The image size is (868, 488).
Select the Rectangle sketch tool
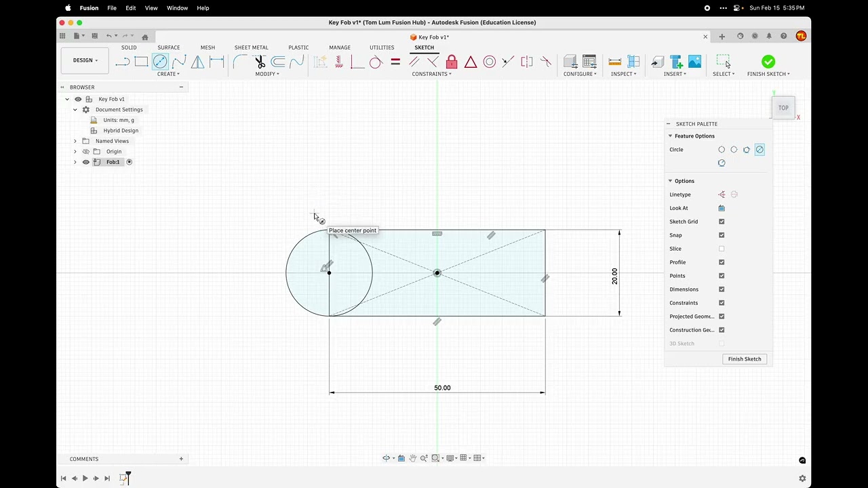141,62
